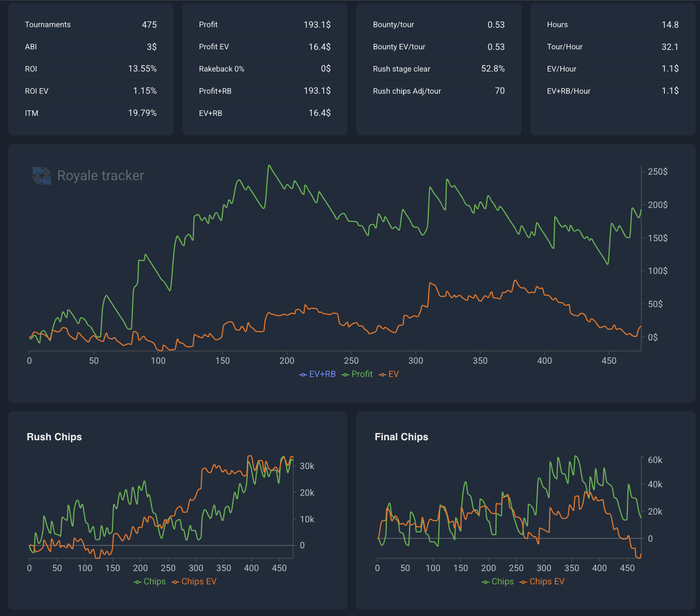This screenshot has width=700, height=616.
Task: Toggle Chips series in Final Chips legend
Action: pyautogui.click(x=498, y=582)
